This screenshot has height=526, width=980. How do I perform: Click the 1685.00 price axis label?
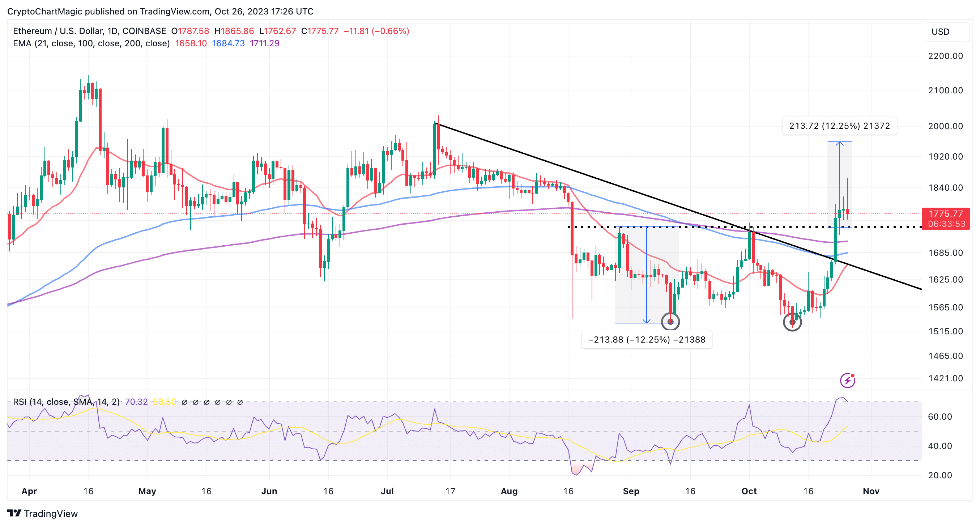(945, 253)
